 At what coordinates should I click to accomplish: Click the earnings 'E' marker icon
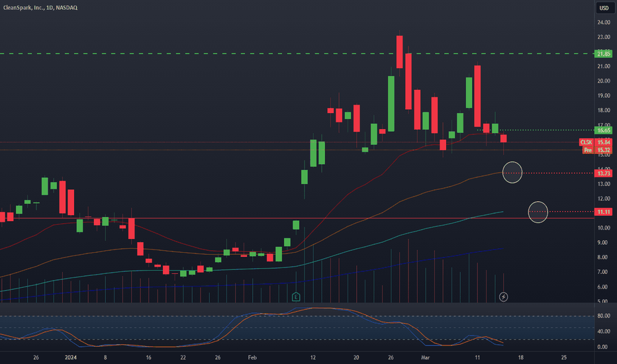point(296,297)
